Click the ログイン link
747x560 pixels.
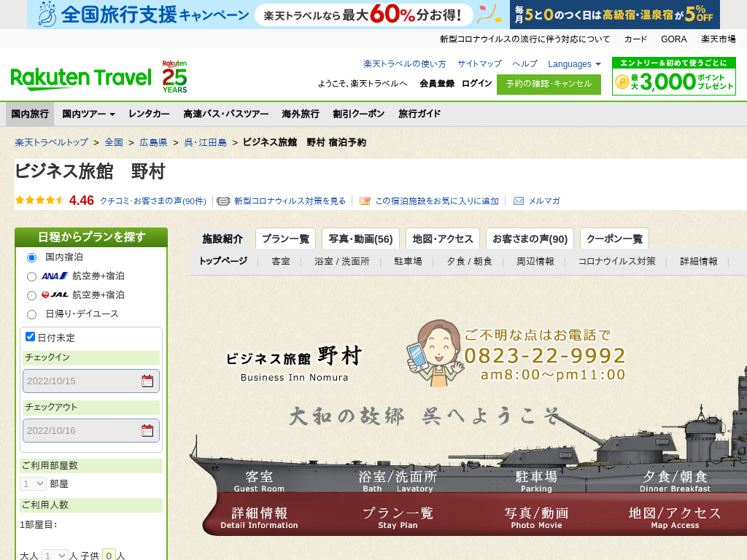click(476, 83)
